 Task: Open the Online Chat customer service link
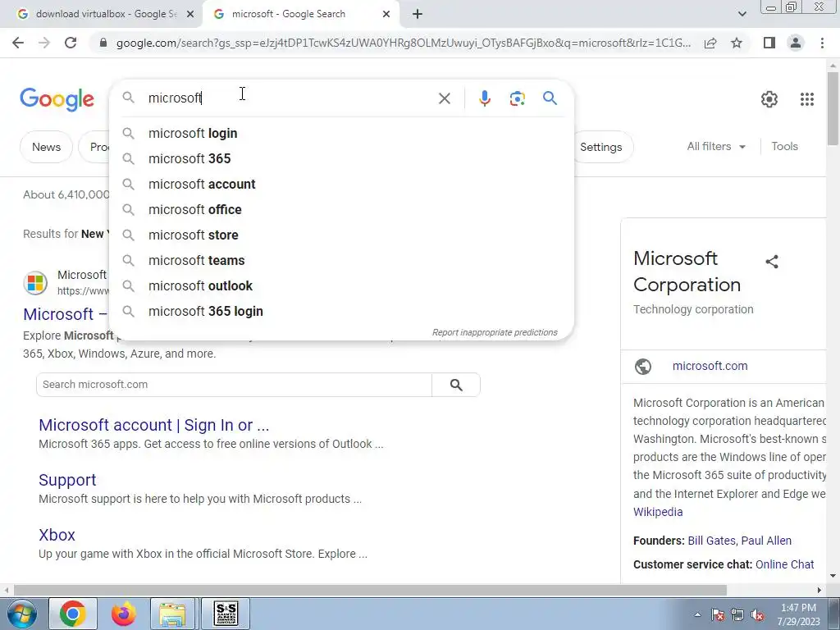(x=784, y=564)
